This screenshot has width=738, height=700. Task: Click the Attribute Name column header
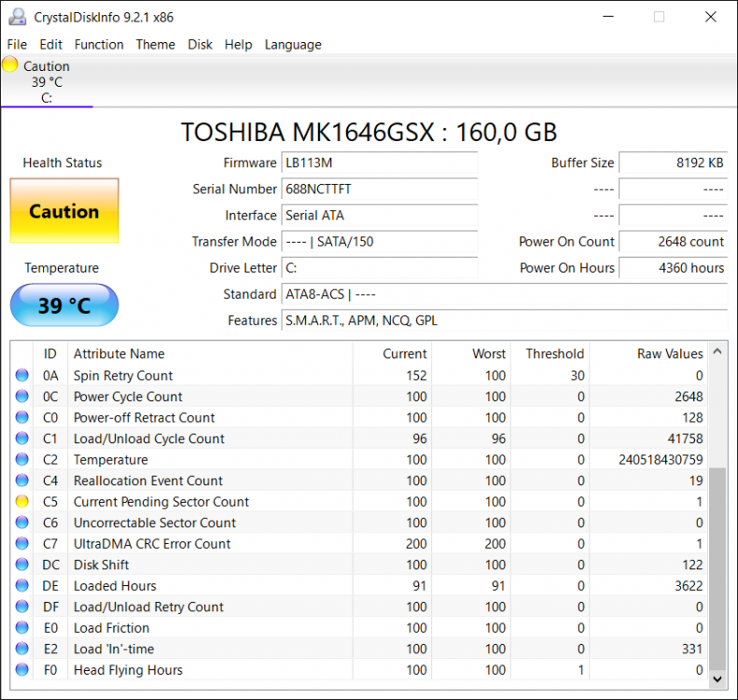(x=118, y=354)
